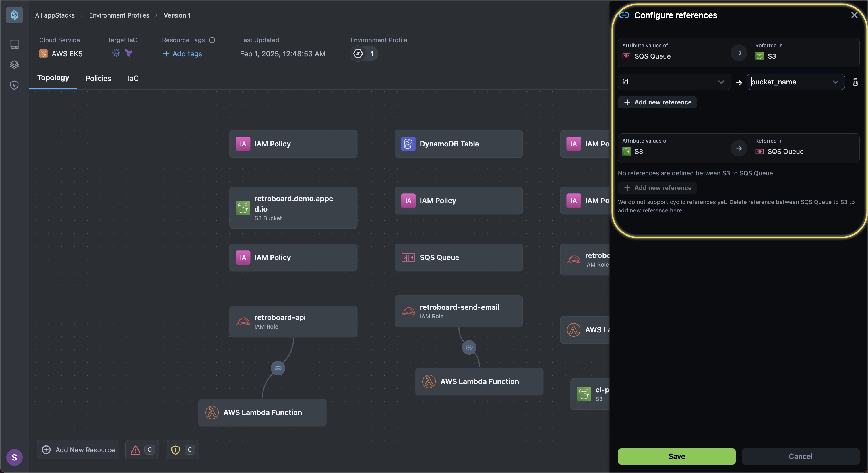Click the errors warning triangle counter
Screen dimensions: 868x473
click(x=142, y=450)
